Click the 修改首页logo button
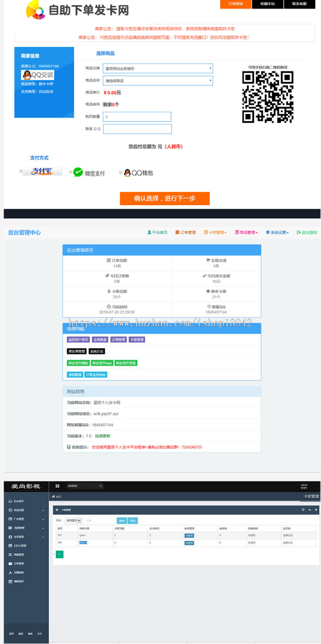Image resolution: width=321 pixels, height=644 pixels. tap(102, 363)
